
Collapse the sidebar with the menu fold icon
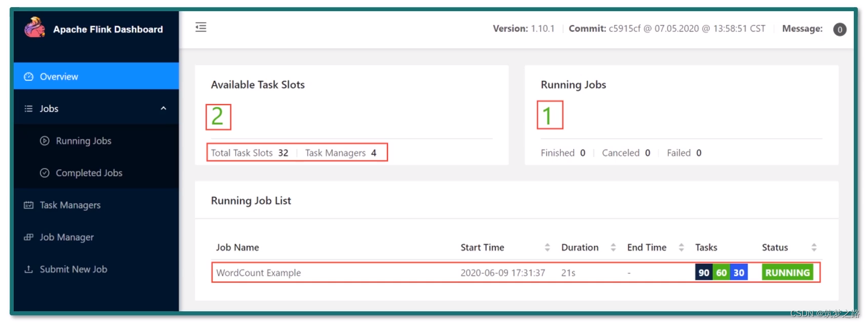pyautogui.click(x=201, y=27)
